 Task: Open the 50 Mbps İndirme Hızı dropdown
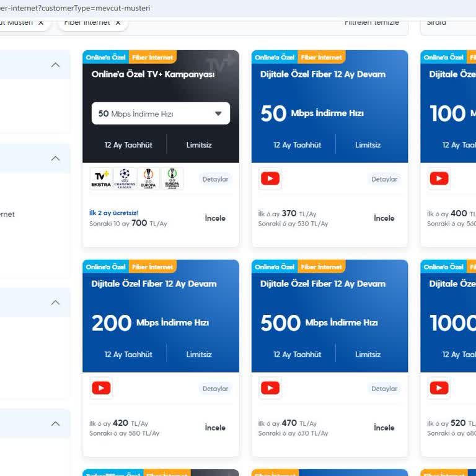[161, 113]
